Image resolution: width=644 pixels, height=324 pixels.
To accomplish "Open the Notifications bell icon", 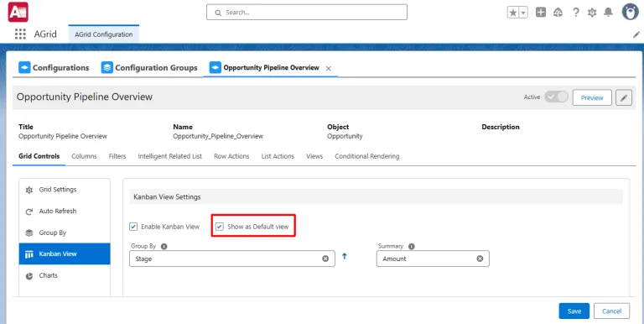I will point(608,13).
